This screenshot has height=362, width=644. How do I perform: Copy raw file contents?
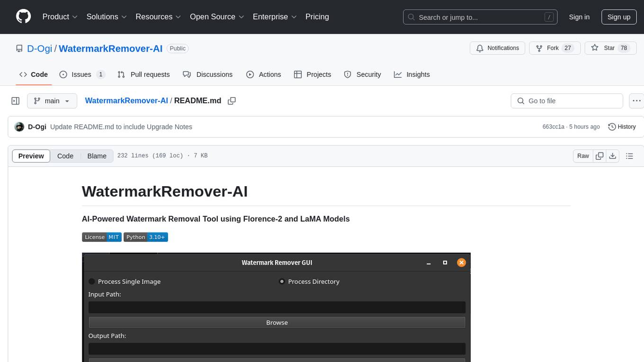(599, 156)
